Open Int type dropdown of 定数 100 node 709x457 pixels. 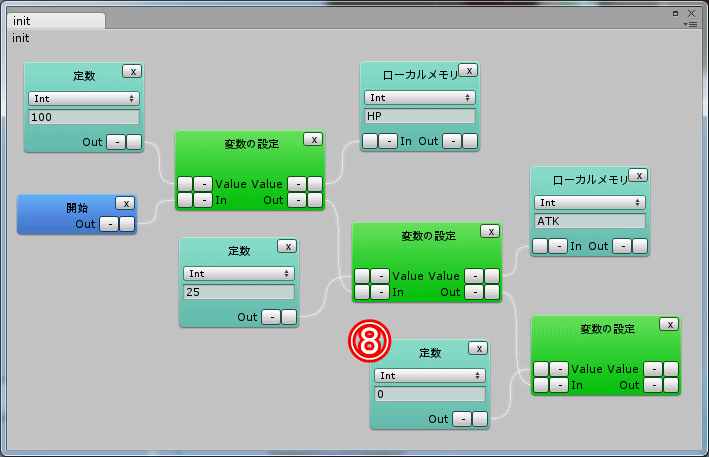tap(84, 99)
